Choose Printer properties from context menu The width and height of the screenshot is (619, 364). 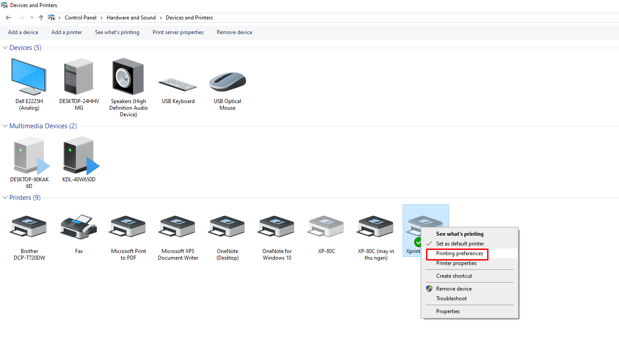456,263
